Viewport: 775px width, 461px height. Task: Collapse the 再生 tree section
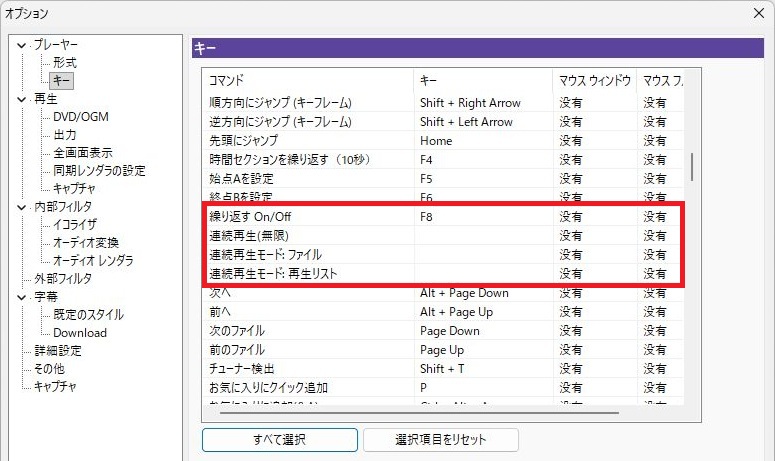(x=22, y=99)
